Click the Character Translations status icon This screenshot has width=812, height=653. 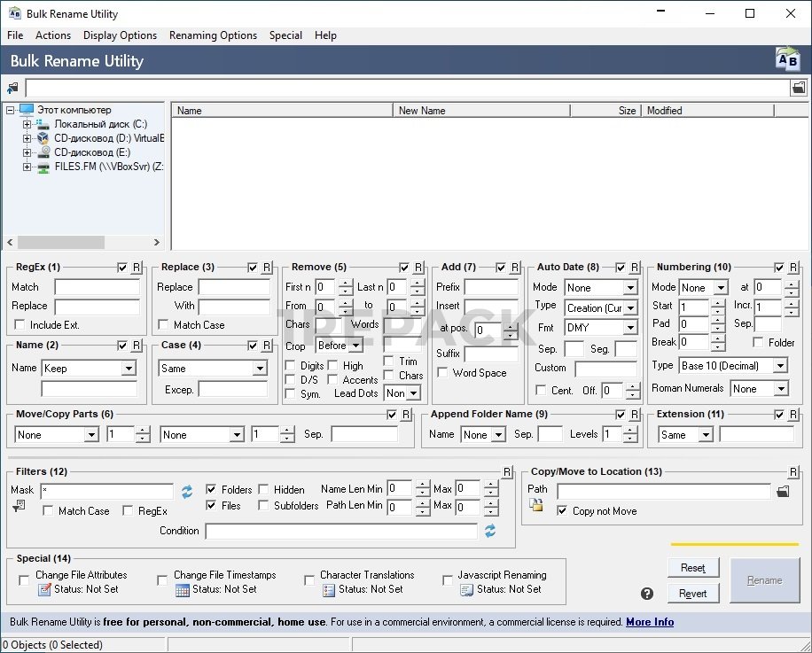328,590
